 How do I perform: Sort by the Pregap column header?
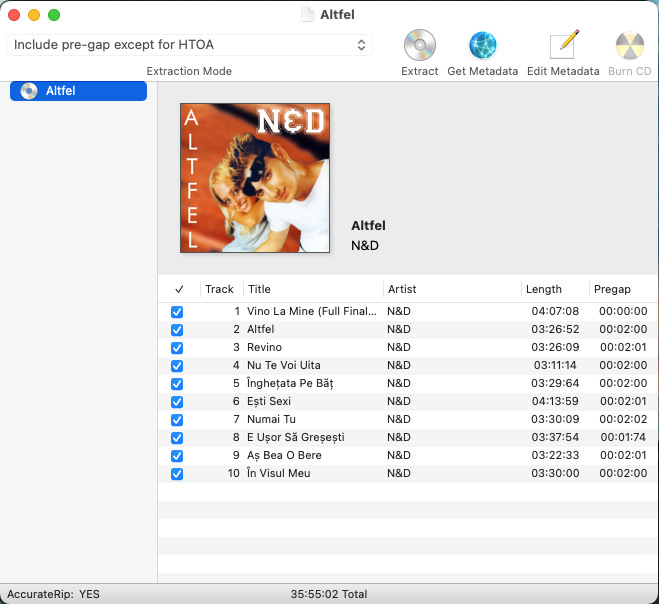click(612, 289)
